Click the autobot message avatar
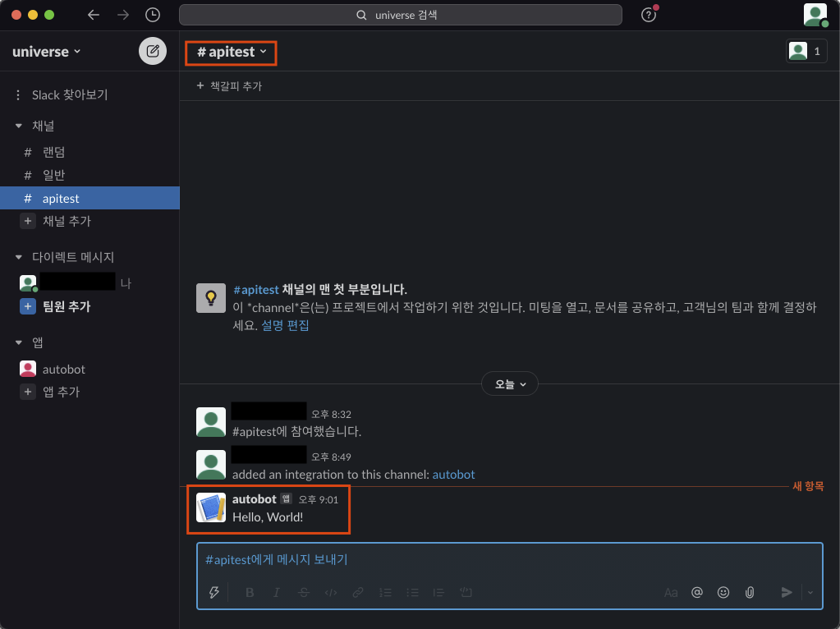This screenshot has width=840, height=629. pos(211,507)
